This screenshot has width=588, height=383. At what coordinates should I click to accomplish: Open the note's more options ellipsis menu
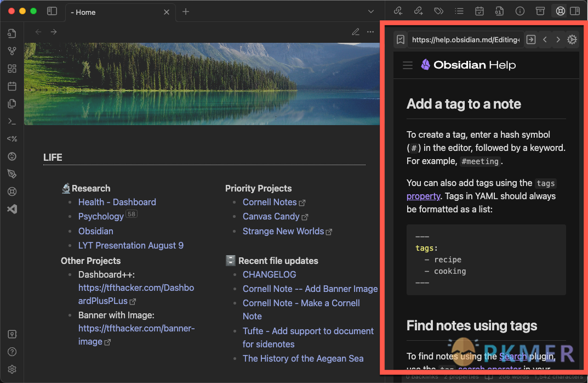370,32
